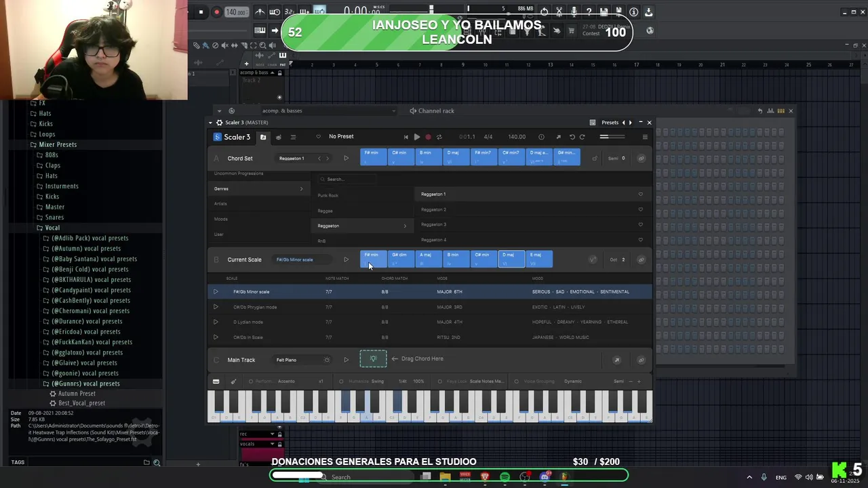Screen dimensions: 868x488
Task: Open Scaler 3 list view icon
Action: 293,137
